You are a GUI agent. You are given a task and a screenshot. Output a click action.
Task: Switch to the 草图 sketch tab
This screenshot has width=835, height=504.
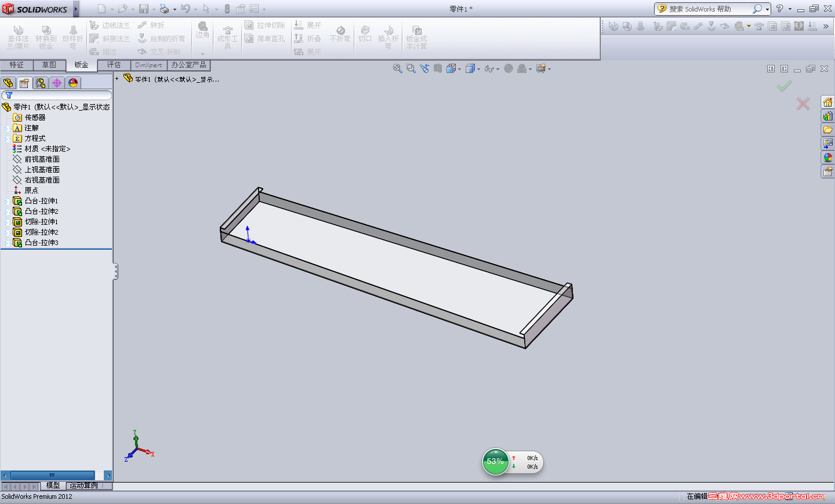tap(49, 65)
